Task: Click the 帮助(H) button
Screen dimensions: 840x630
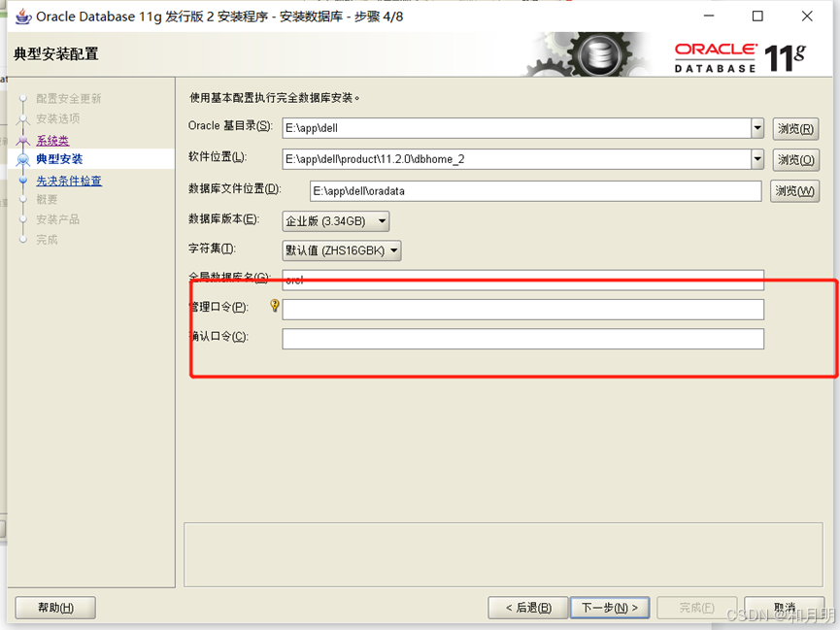Action: point(55,608)
